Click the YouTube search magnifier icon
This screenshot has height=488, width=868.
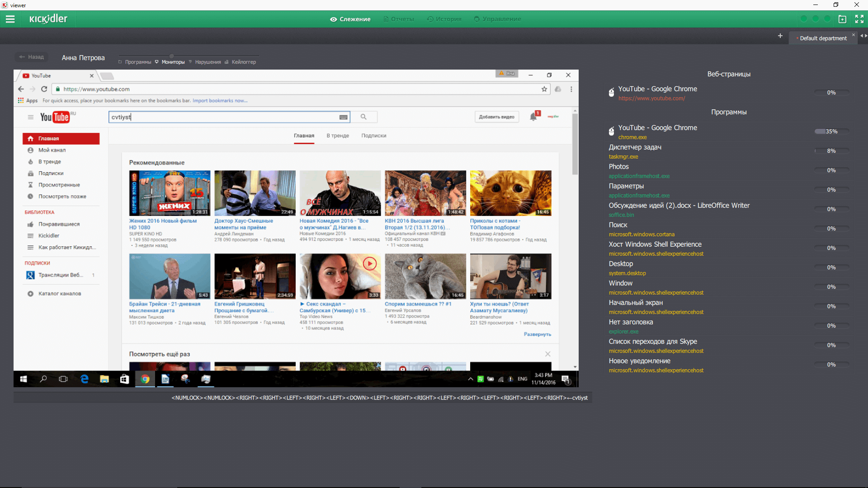[x=363, y=117]
